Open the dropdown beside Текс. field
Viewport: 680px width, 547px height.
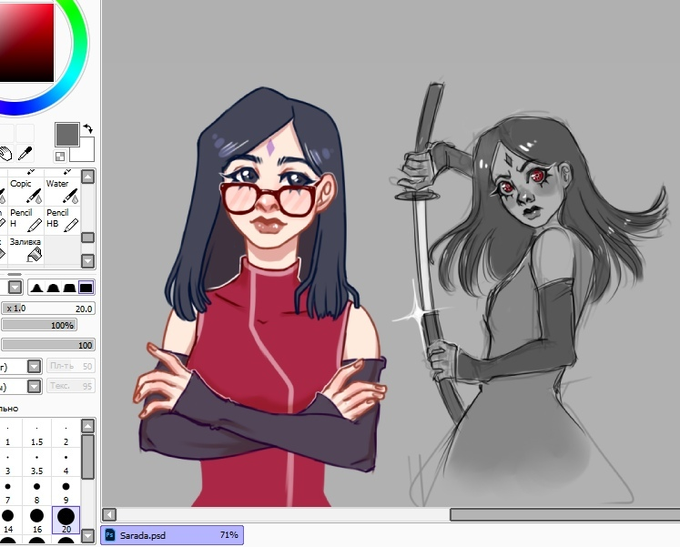pos(34,386)
